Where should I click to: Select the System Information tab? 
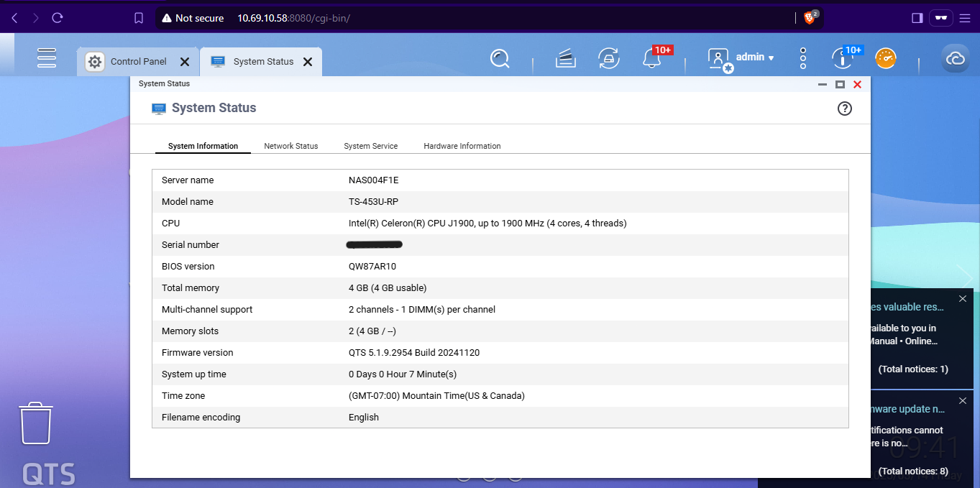(x=203, y=146)
